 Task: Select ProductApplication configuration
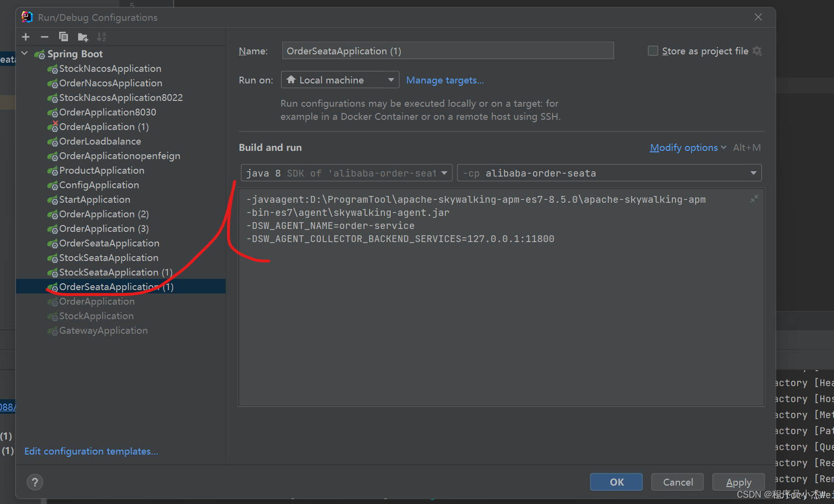tap(101, 170)
